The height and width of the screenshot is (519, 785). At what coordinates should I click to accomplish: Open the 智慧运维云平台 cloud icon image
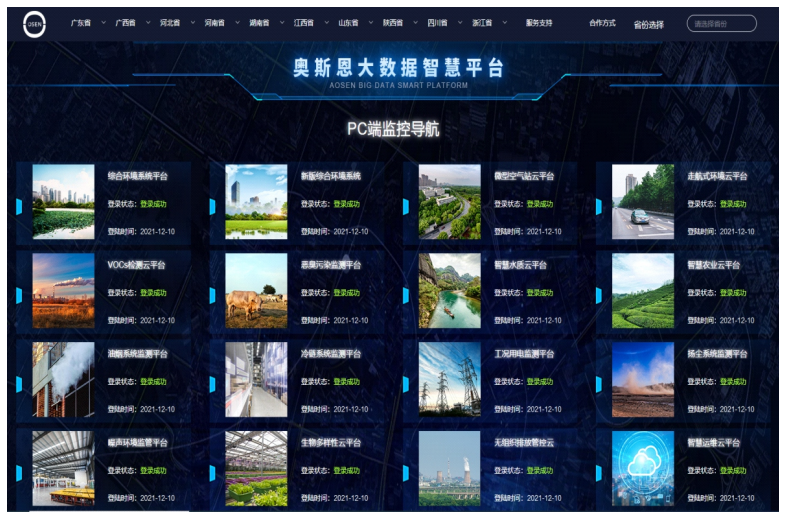click(642, 467)
